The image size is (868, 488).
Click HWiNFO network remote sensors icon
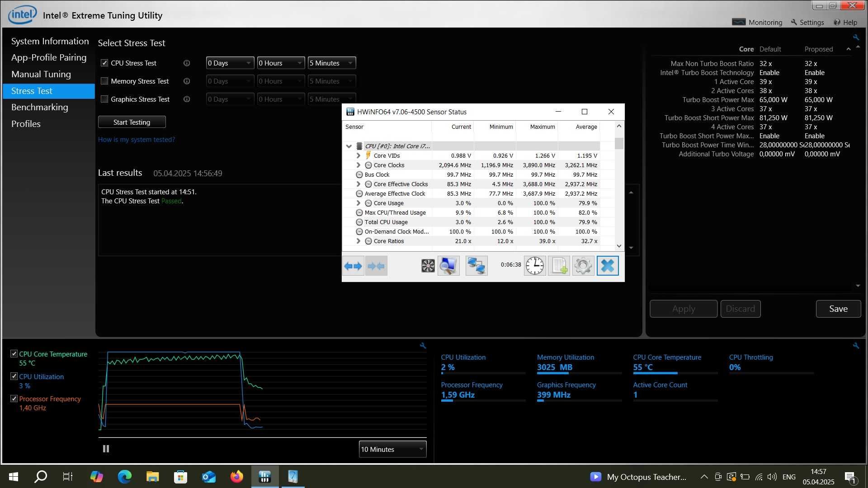click(x=476, y=266)
